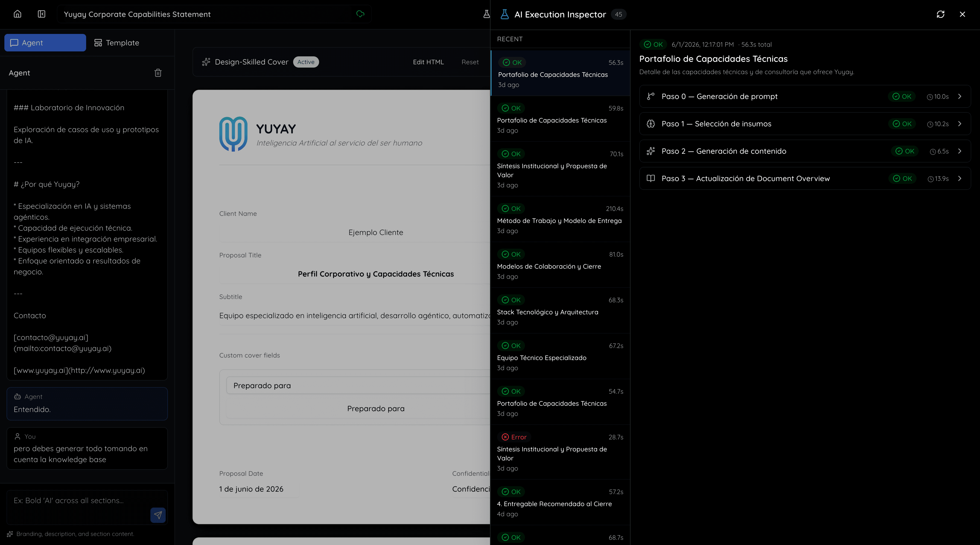Delete agent chat with trash icon

(x=158, y=73)
